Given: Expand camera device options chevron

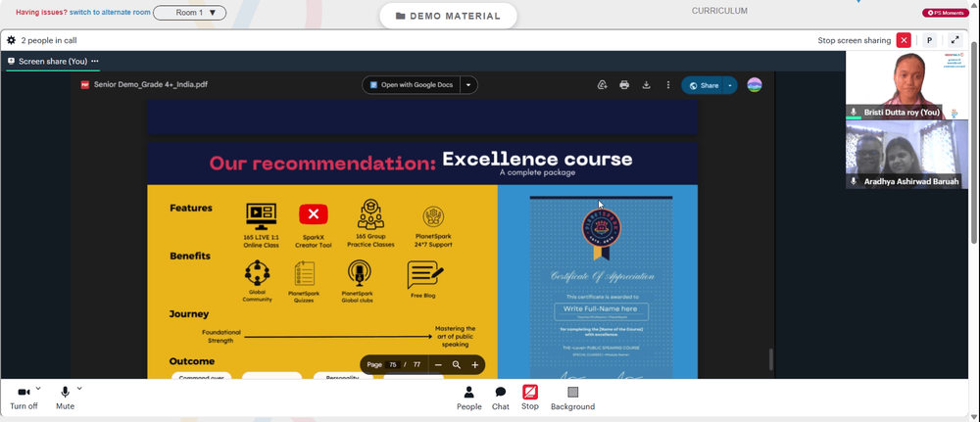Looking at the screenshot, I should 38,389.
